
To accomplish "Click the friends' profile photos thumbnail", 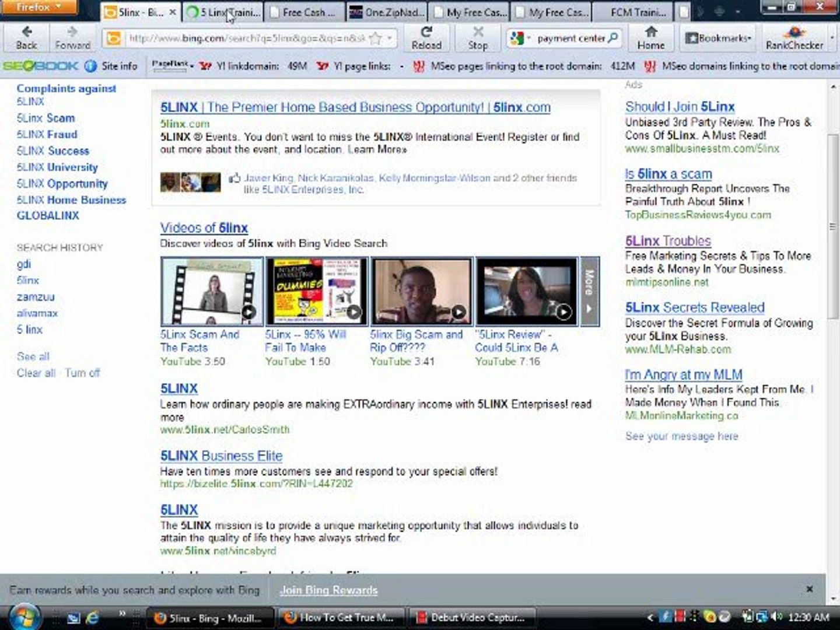I will (x=191, y=183).
